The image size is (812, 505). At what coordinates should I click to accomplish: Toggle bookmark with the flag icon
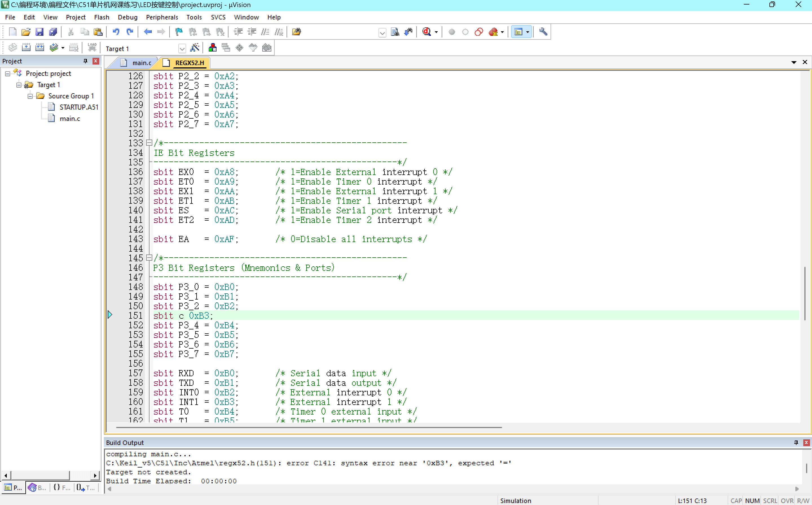tap(179, 32)
